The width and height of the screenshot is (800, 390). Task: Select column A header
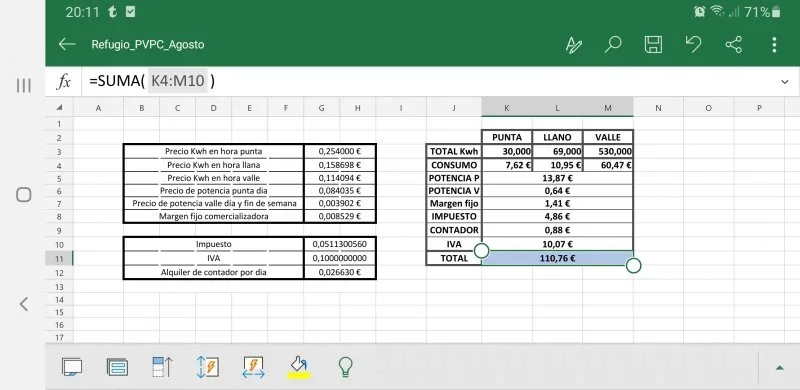click(98, 108)
